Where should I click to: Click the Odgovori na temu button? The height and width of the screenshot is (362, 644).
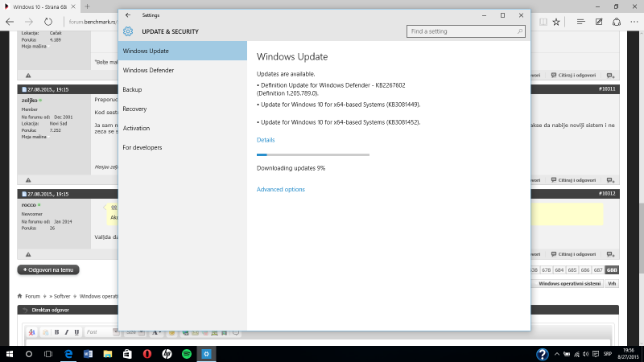tap(48, 270)
